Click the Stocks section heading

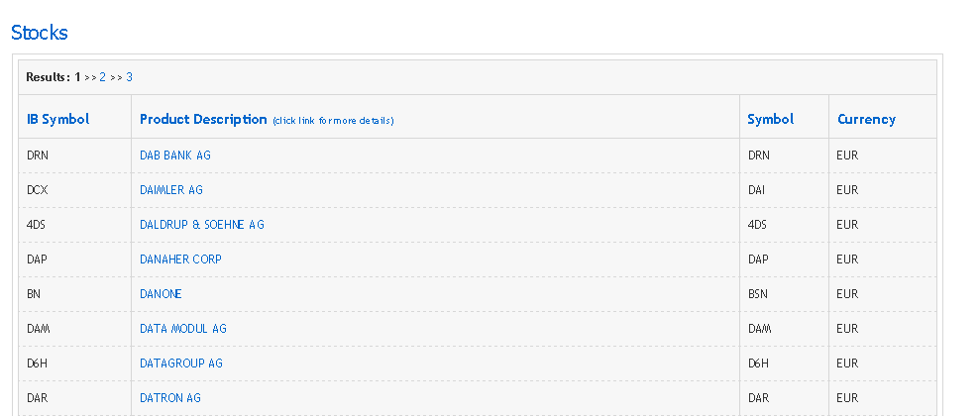[x=40, y=32]
